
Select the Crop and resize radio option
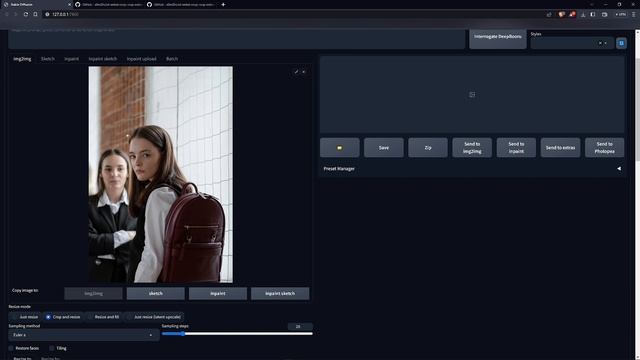(62, 317)
